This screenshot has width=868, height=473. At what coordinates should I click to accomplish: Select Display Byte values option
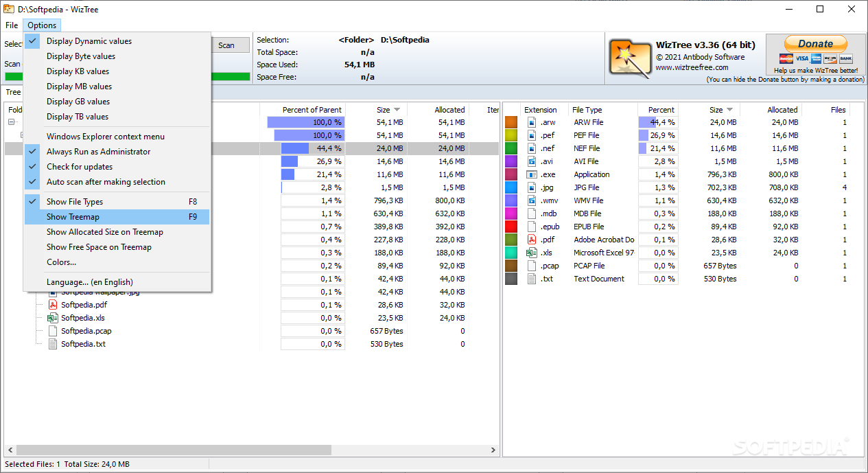(117, 56)
